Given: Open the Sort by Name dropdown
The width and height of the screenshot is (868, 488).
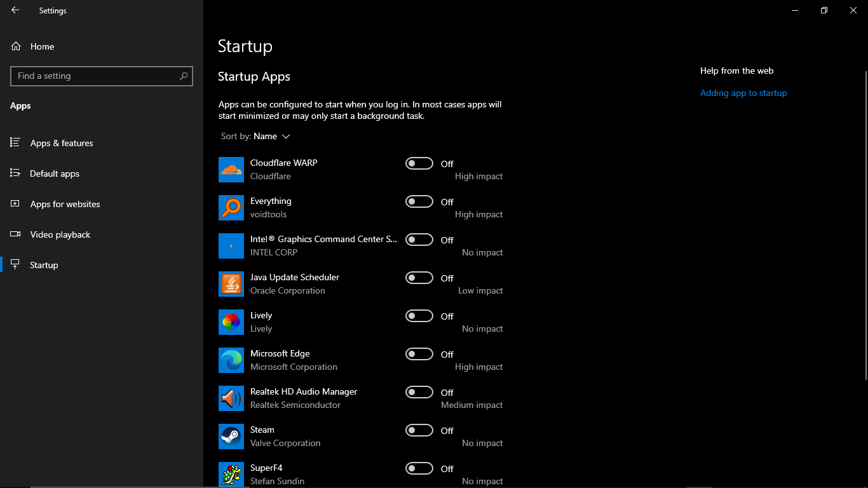Looking at the screenshot, I should point(255,136).
